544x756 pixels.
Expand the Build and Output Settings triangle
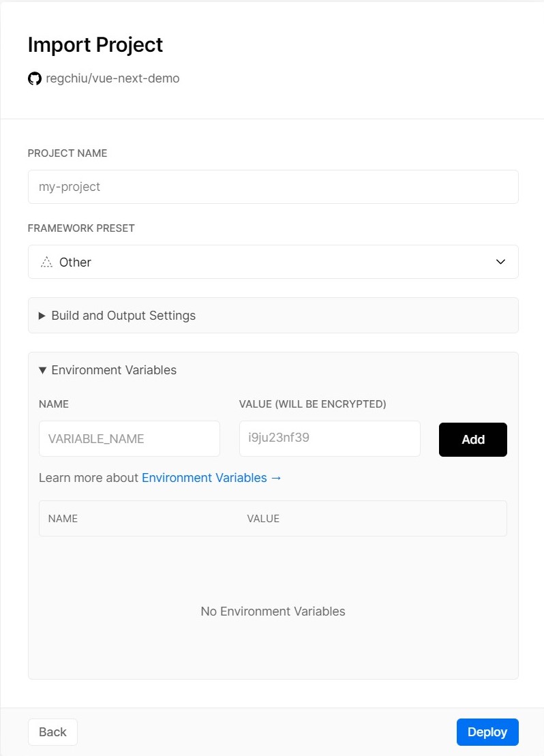click(42, 316)
